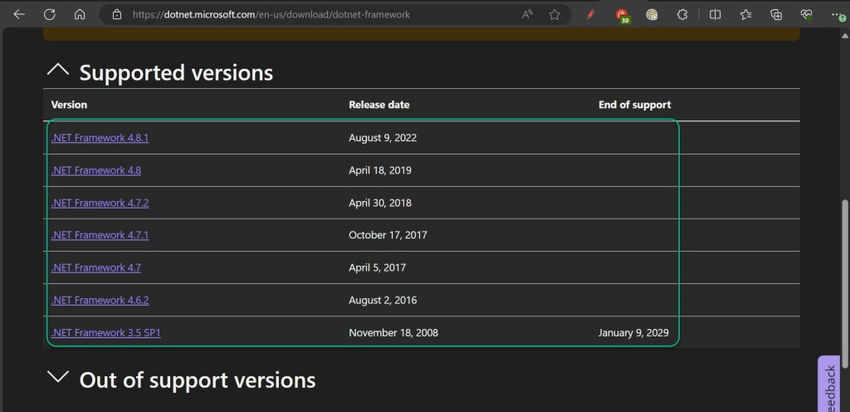Open the red extension with 30 badge
This screenshot has width=850, height=412.
click(x=623, y=16)
